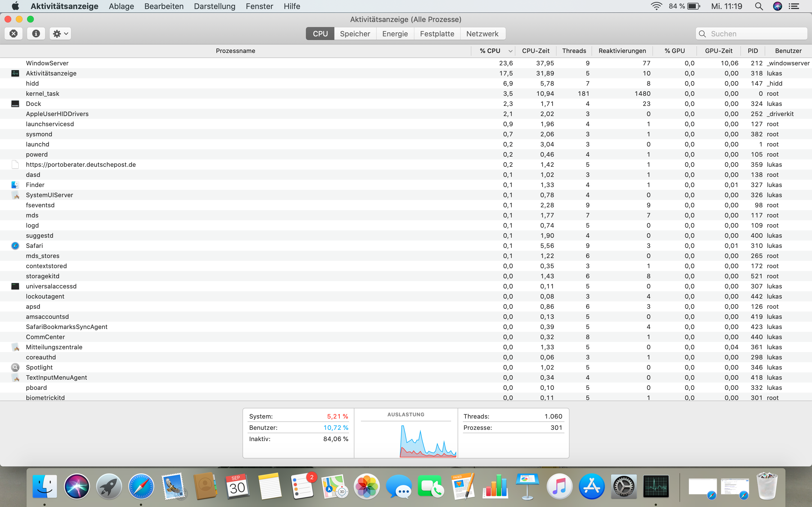Open the gear actions dropdown menu
The height and width of the screenshot is (507, 812).
60,34
